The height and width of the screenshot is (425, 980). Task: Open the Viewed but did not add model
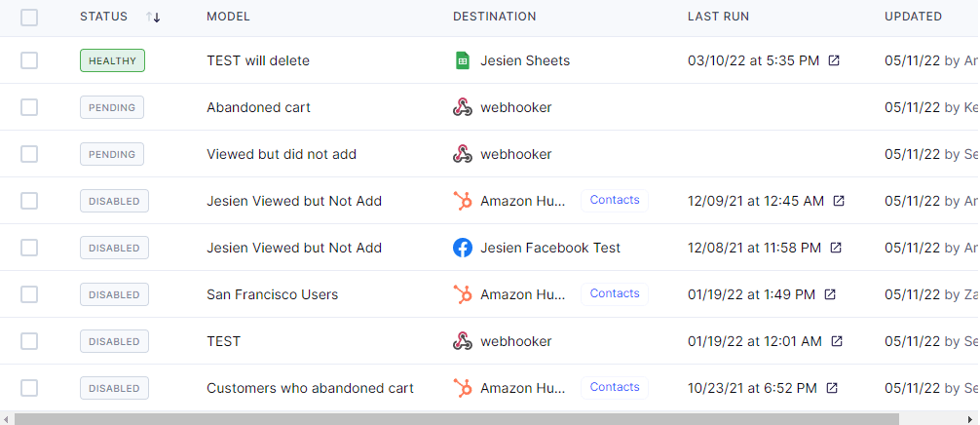click(x=282, y=154)
